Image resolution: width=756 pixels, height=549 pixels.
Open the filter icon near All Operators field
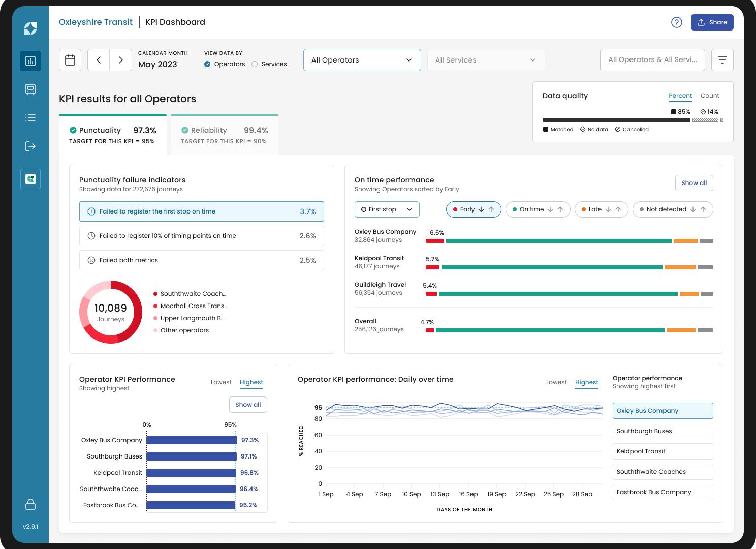tap(722, 59)
